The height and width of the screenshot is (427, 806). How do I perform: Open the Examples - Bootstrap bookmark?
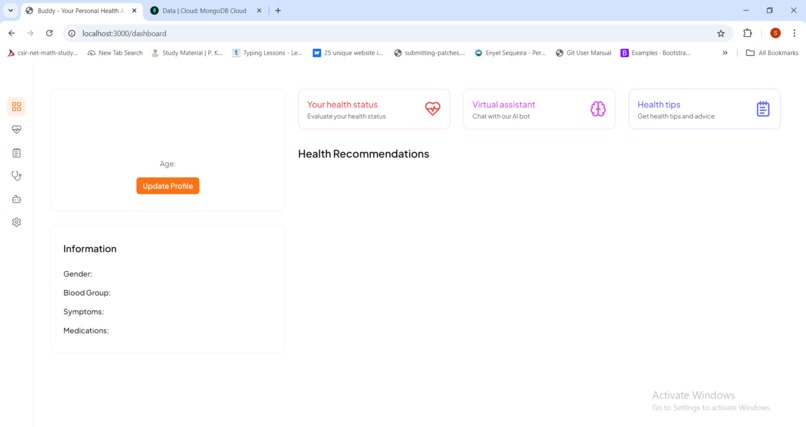pyautogui.click(x=655, y=52)
